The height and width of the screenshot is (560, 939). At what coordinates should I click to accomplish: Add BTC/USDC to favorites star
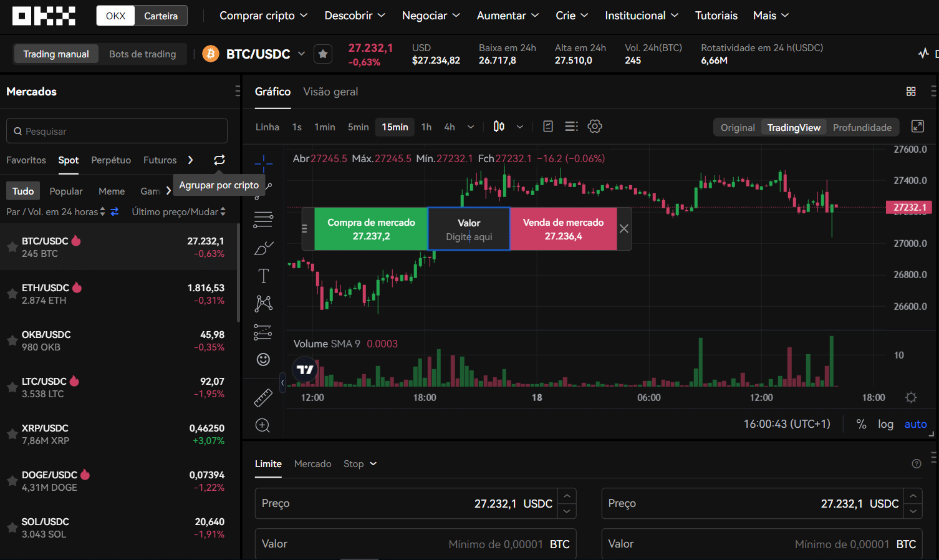323,54
